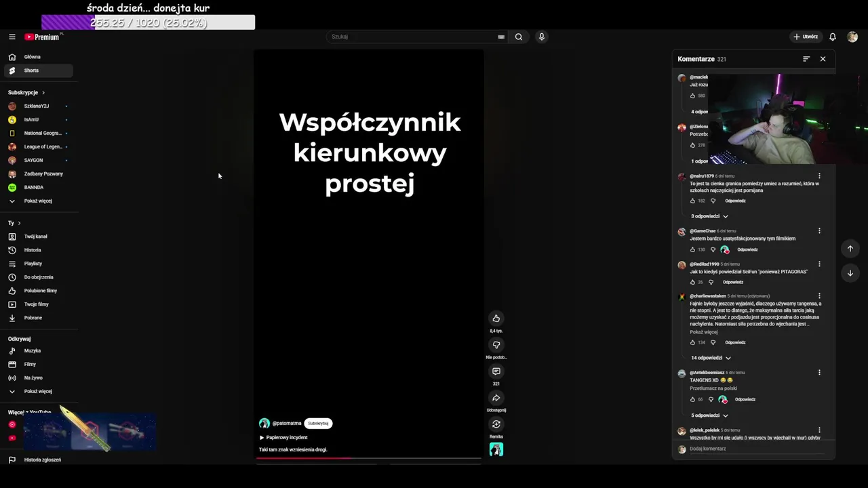Expand 14 odpowiedzi replies
Screen dimensions: 868x488
pos(711,358)
